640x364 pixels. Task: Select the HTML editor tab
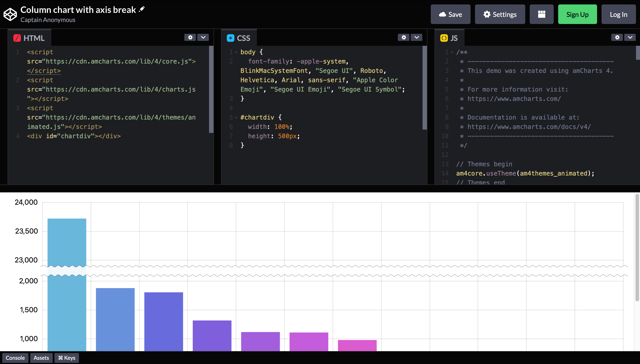(x=29, y=38)
